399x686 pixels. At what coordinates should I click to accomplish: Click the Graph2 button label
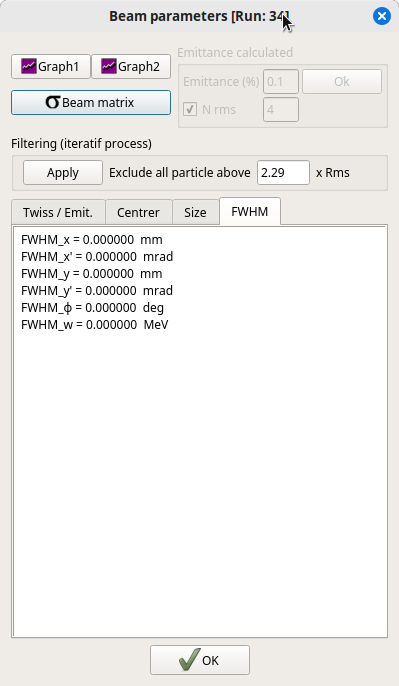(139, 67)
